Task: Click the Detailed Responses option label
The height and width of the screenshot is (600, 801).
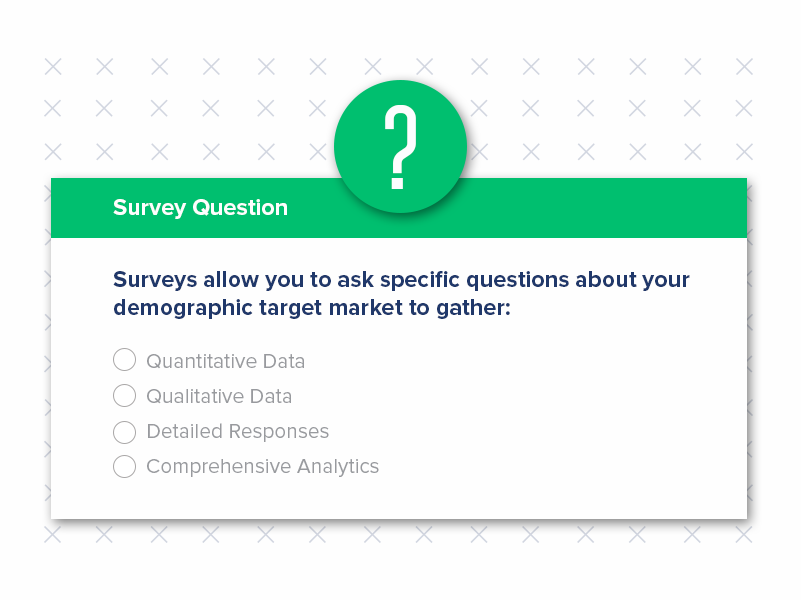Action: click(237, 431)
